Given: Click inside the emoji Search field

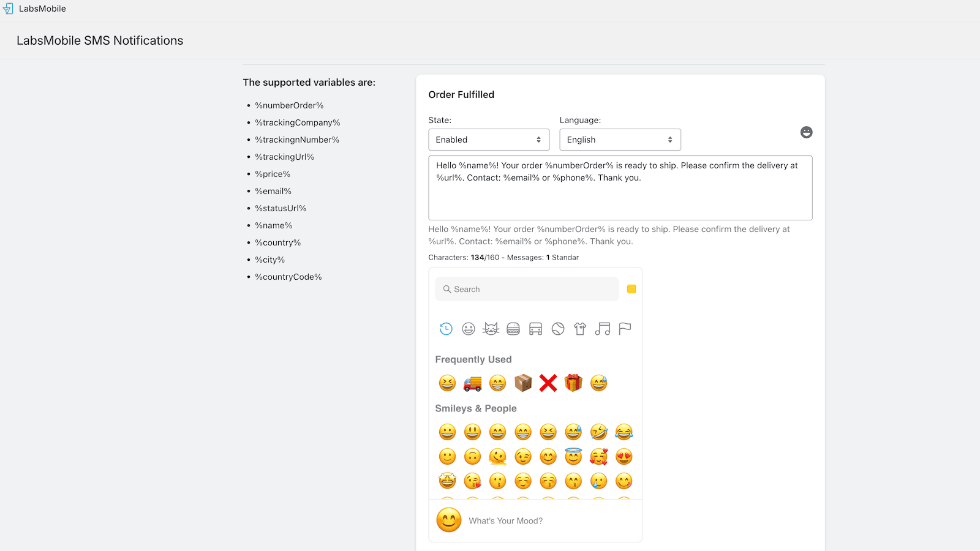Looking at the screenshot, I should [x=527, y=289].
